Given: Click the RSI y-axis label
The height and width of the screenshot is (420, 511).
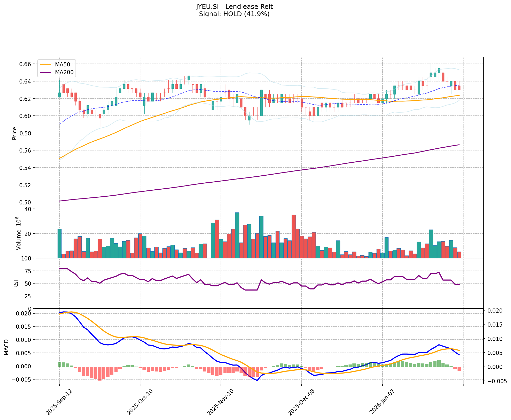Looking at the screenshot, I should [x=16, y=284].
